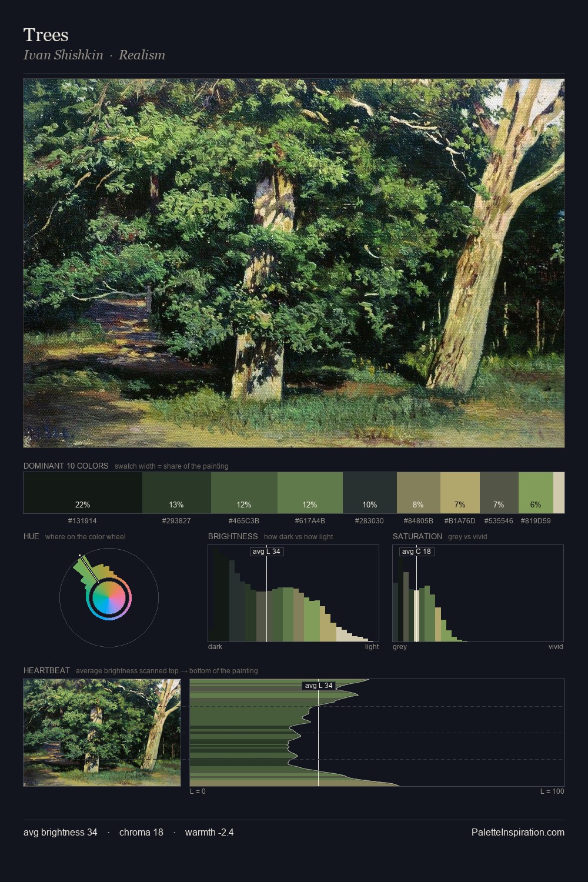Click the 'Ivan Shishkin · Realism' subtitle
Image resolution: width=588 pixels, height=882 pixels.
tap(94, 55)
